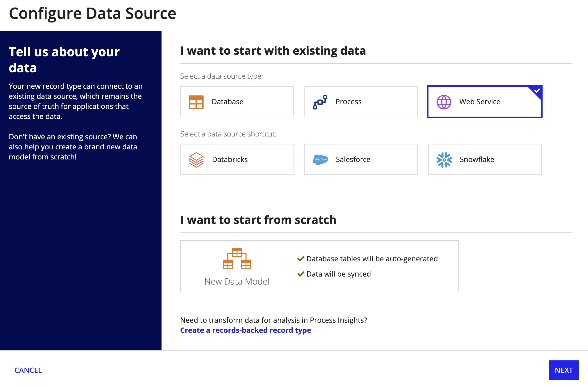
Task: Click the orange Database table icon
Action: (196, 102)
